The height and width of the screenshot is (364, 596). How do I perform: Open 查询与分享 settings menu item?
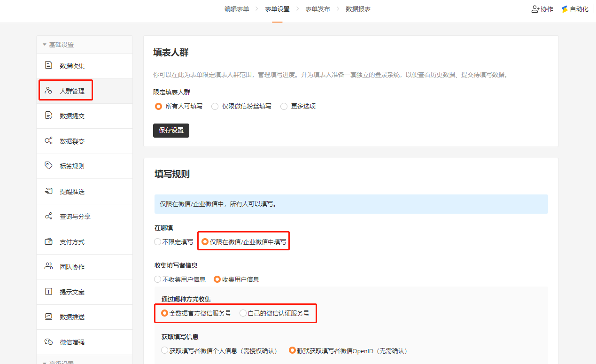85,216
